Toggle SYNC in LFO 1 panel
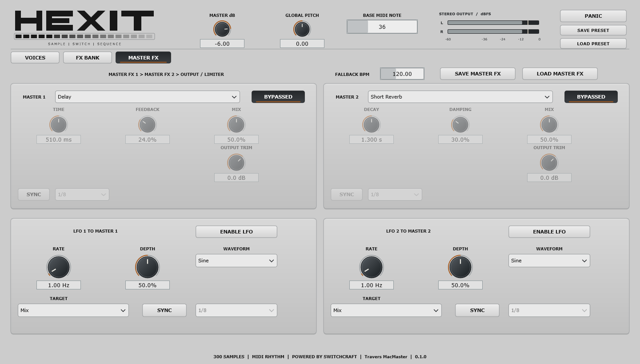 [164, 310]
